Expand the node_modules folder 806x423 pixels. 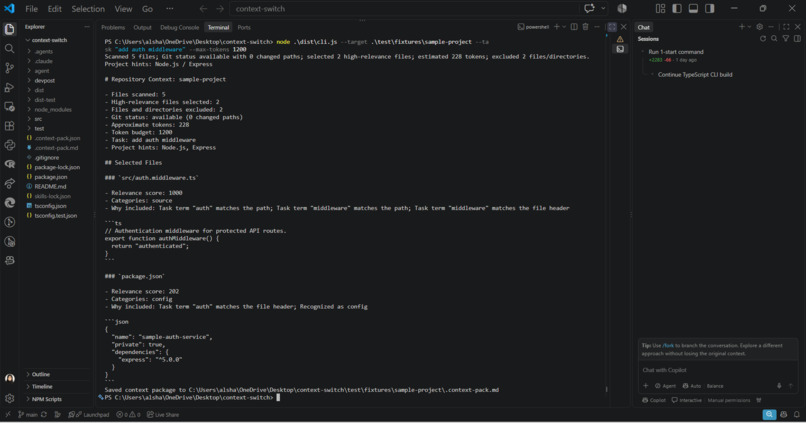coord(52,109)
